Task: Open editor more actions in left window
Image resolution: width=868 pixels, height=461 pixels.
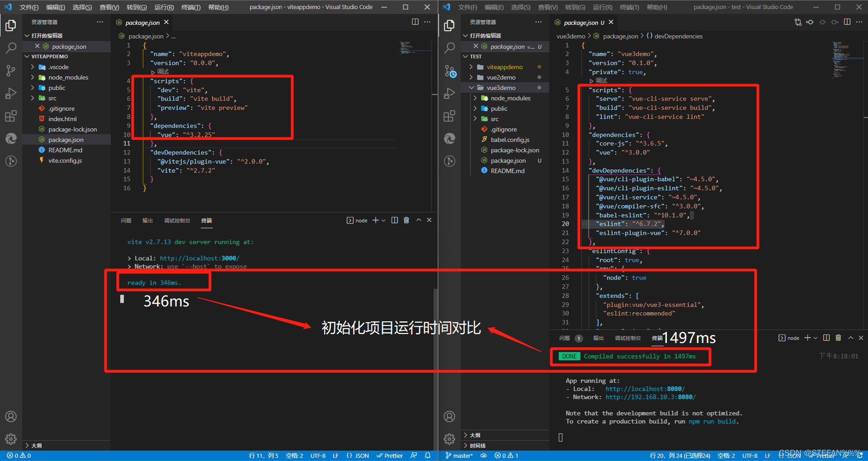Action: point(427,22)
